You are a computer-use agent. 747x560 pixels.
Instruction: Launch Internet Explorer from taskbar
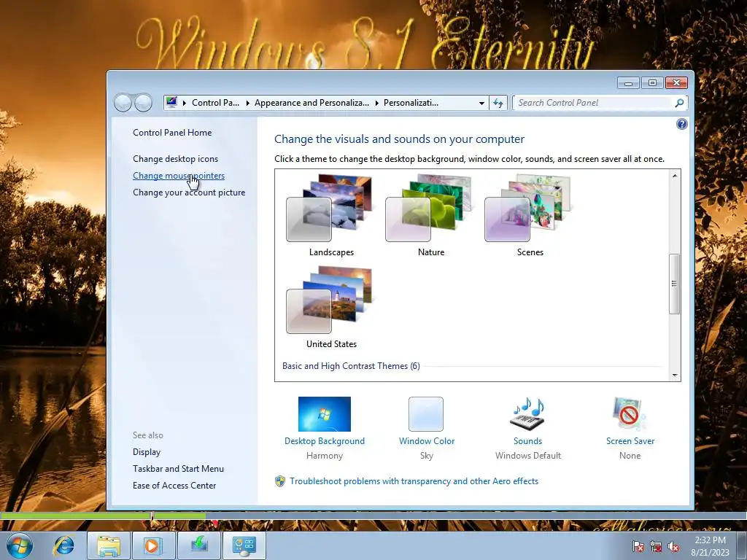tap(64, 545)
